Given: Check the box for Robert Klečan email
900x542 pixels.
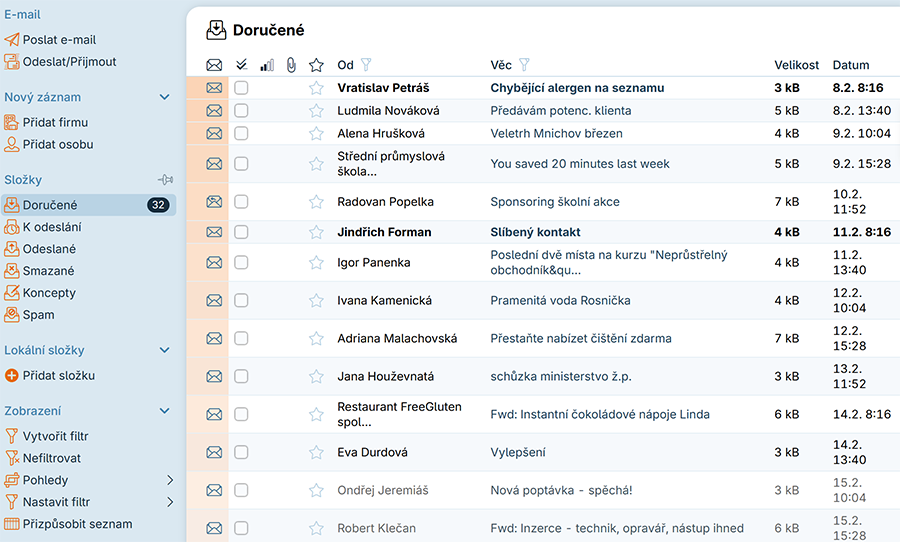Looking at the screenshot, I should coord(241,528).
